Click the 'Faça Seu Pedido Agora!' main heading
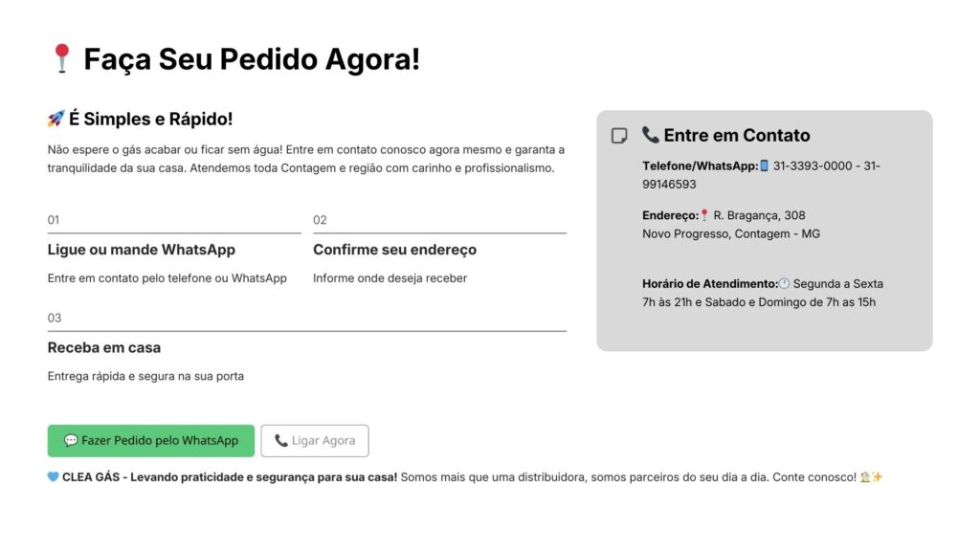The height and width of the screenshot is (551, 980). pos(252,59)
